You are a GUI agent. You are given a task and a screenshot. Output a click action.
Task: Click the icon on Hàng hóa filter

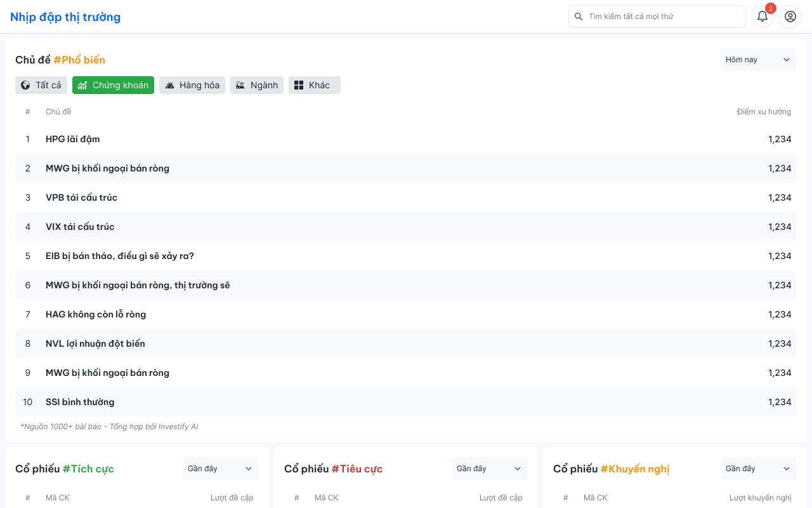(x=169, y=85)
